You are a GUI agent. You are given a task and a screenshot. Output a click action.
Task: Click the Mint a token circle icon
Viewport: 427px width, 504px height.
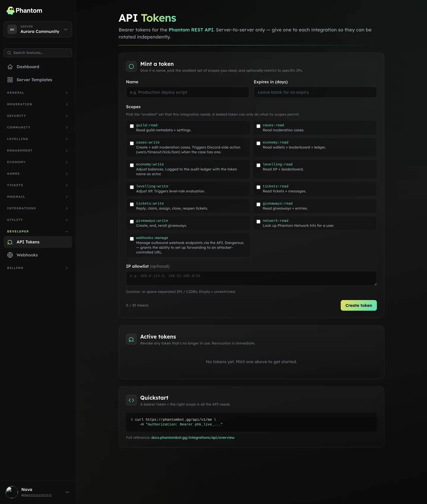(x=131, y=66)
